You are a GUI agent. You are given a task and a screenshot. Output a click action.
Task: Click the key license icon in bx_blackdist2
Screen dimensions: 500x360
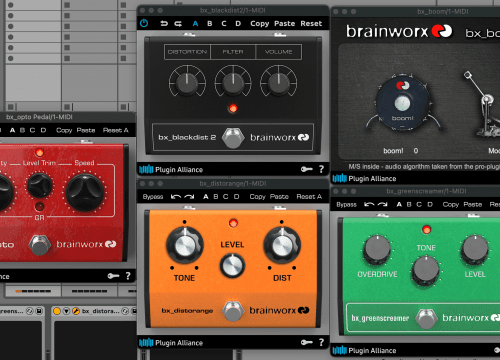coord(307,169)
